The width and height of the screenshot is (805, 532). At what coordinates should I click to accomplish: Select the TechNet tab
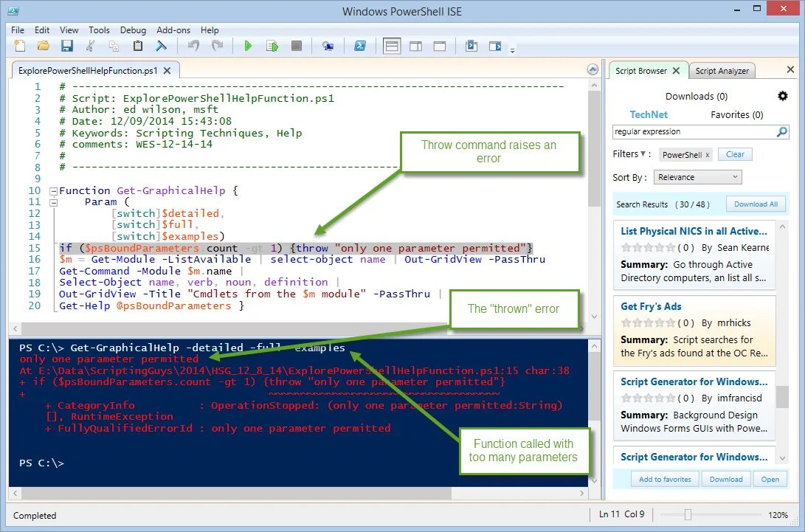649,114
